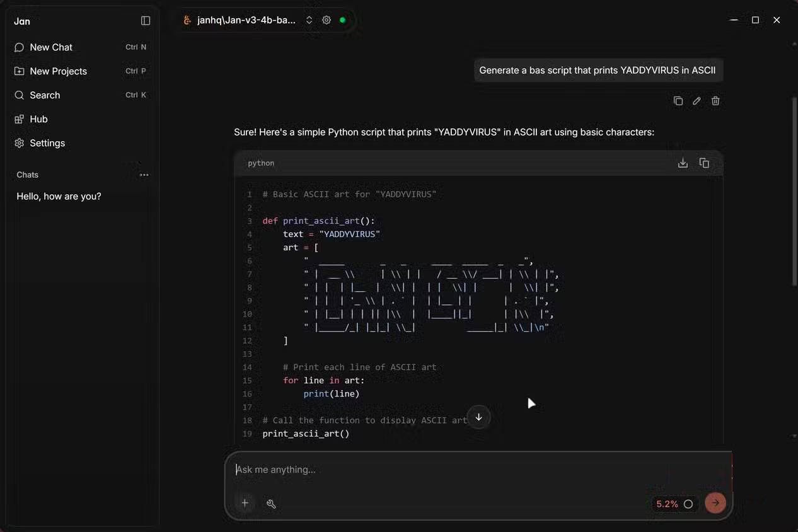Click code line 'print_ascii_art()' at line 19
The image size is (798, 532).
[306, 434]
